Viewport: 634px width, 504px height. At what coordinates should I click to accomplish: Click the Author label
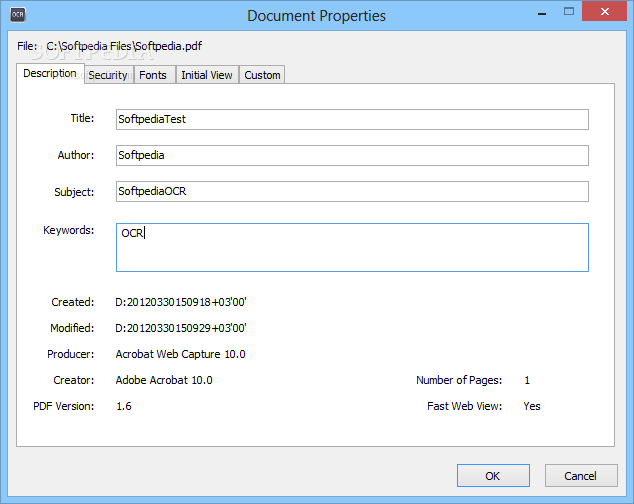[x=76, y=155]
